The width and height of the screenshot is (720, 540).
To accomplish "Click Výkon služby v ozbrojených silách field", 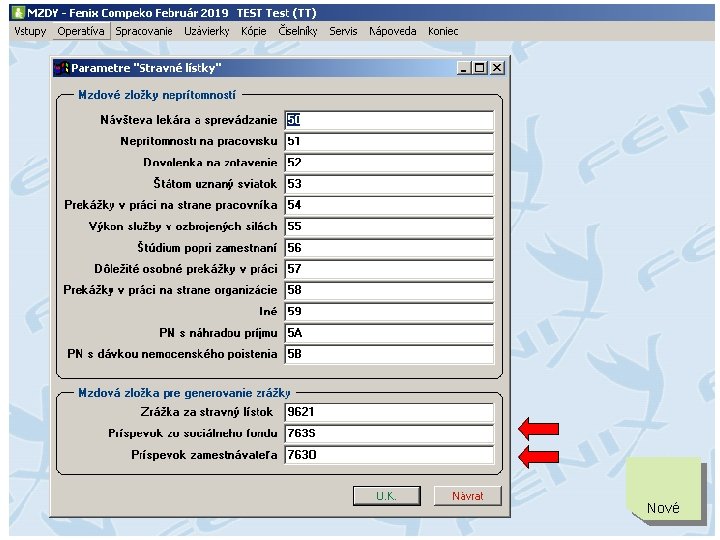I will pyautogui.click(x=389, y=226).
